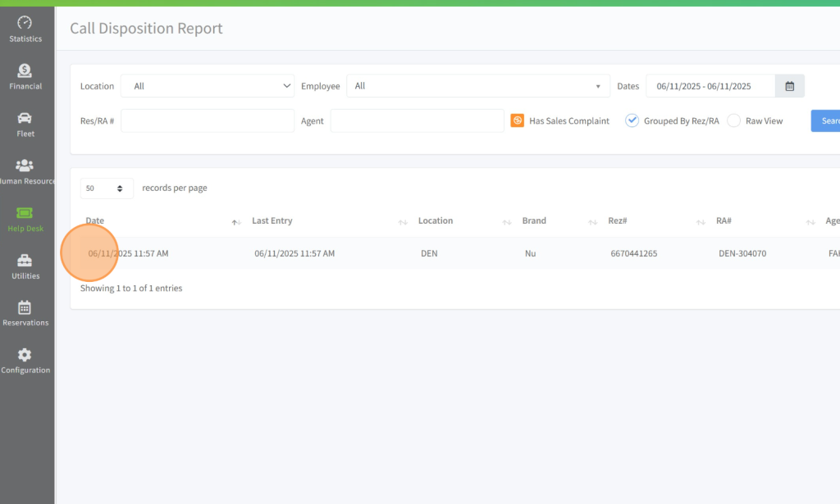
Task: Click the blue Search button
Action: pyautogui.click(x=827, y=120)
